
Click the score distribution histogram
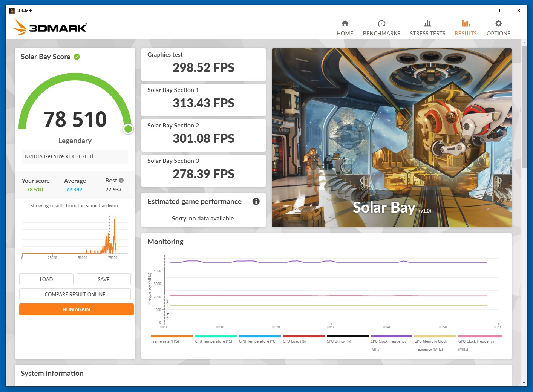tap(75, 236)
